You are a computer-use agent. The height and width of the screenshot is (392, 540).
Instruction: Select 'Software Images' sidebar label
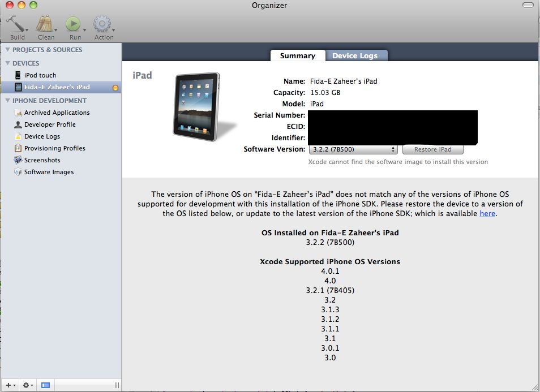pyautogui.click(x=49, y=172)
